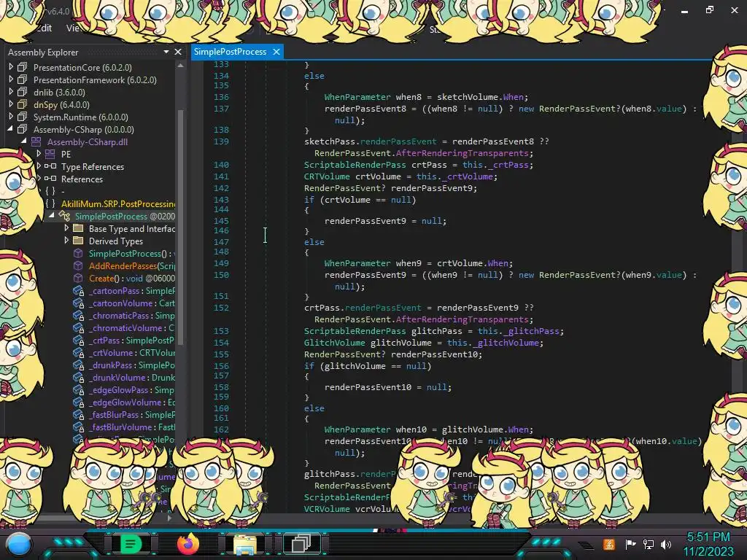Click the _fastBlurVolume field icon

[78, 427]
